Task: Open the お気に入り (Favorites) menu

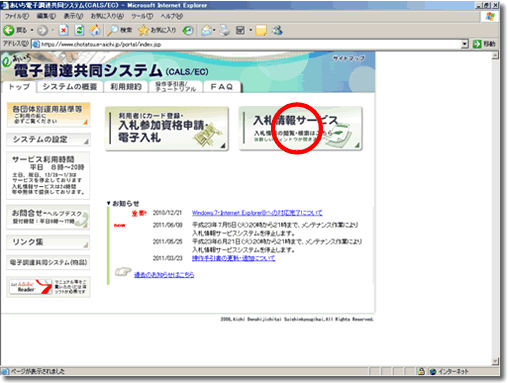Action: point(107,16)
